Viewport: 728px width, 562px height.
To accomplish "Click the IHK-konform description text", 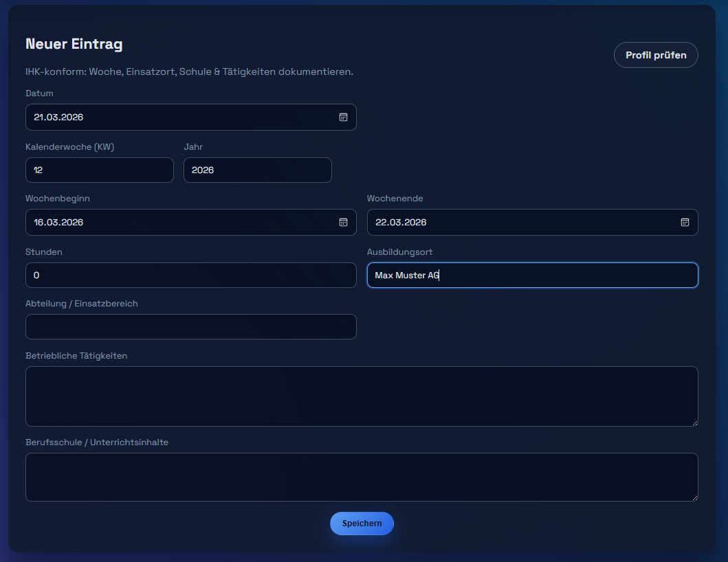I will [189, 71].
